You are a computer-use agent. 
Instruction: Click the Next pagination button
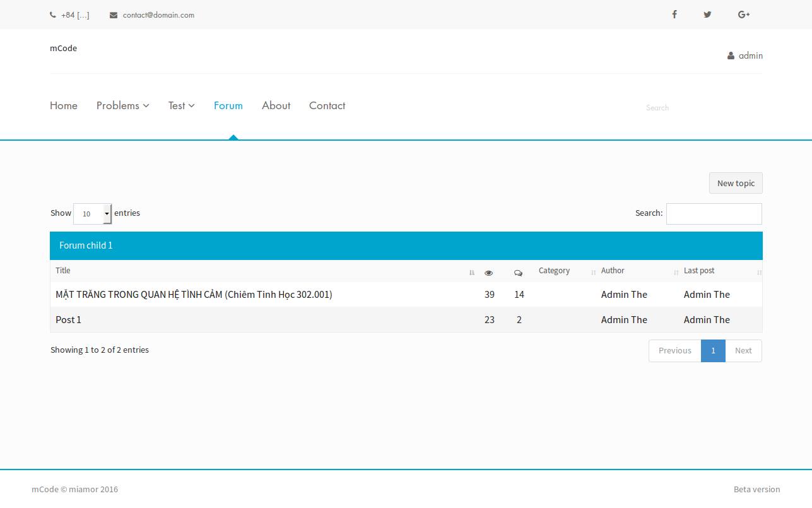click(x=743, y=351)
